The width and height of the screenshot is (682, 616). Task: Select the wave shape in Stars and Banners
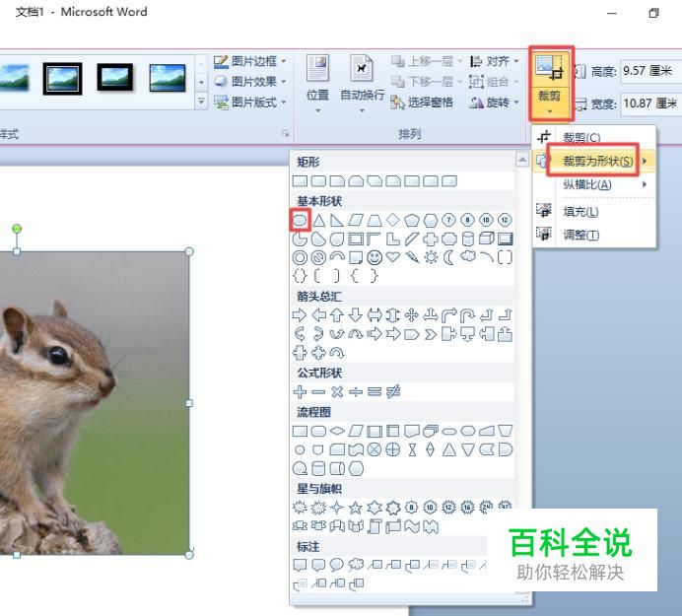click(411, 526)
